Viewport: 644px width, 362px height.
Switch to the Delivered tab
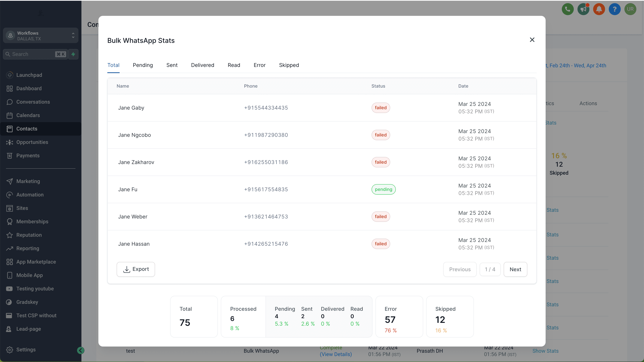point(203,65)
